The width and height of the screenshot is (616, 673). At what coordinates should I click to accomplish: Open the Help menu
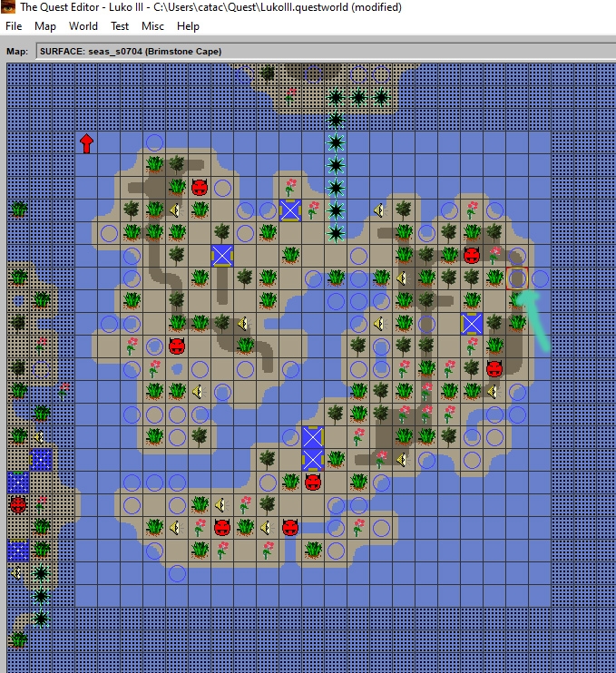[188, 26]
